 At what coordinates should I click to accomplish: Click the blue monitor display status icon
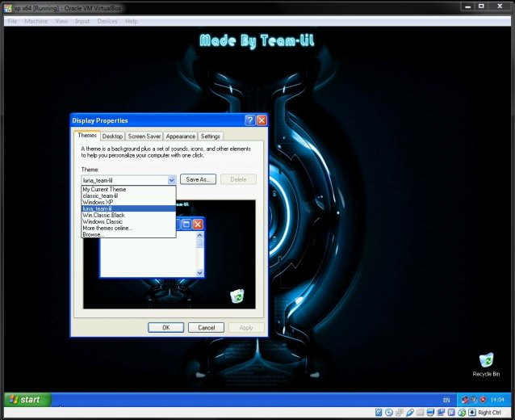point(430,412)
